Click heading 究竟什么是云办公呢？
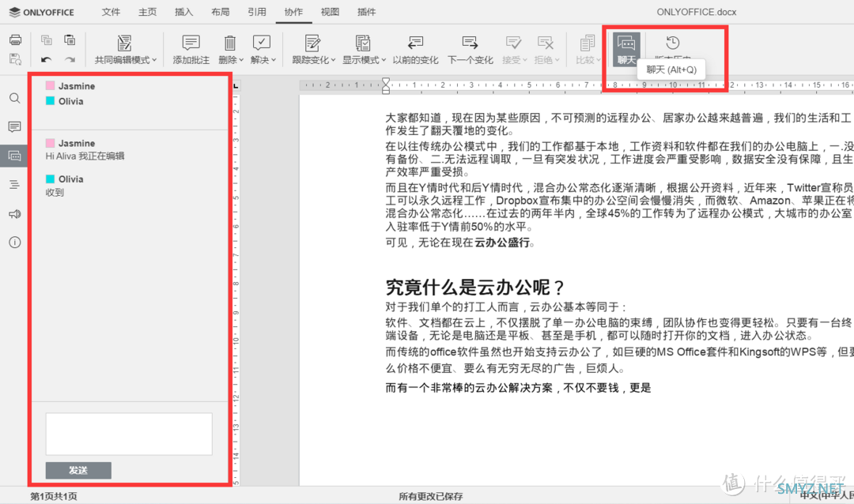 475,288
